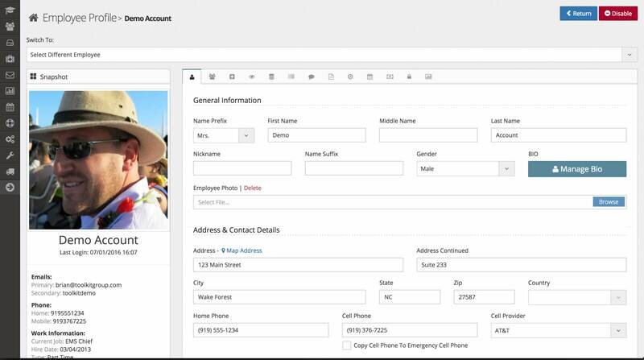Click the red Disable button
The image size is (644, 360).
[617, 14]
